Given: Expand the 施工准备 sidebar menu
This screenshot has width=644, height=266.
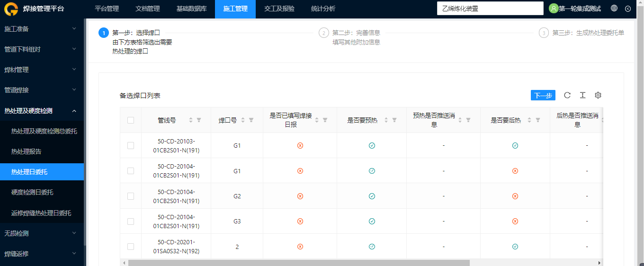Looking at the screenshot, I should point(42,29).
